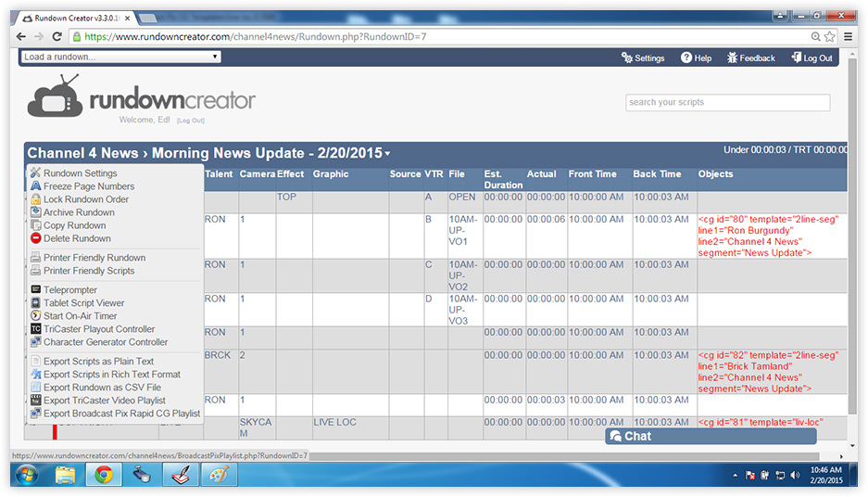Click the OPEN file cell
868x497 pixels.
click(465, 203)
